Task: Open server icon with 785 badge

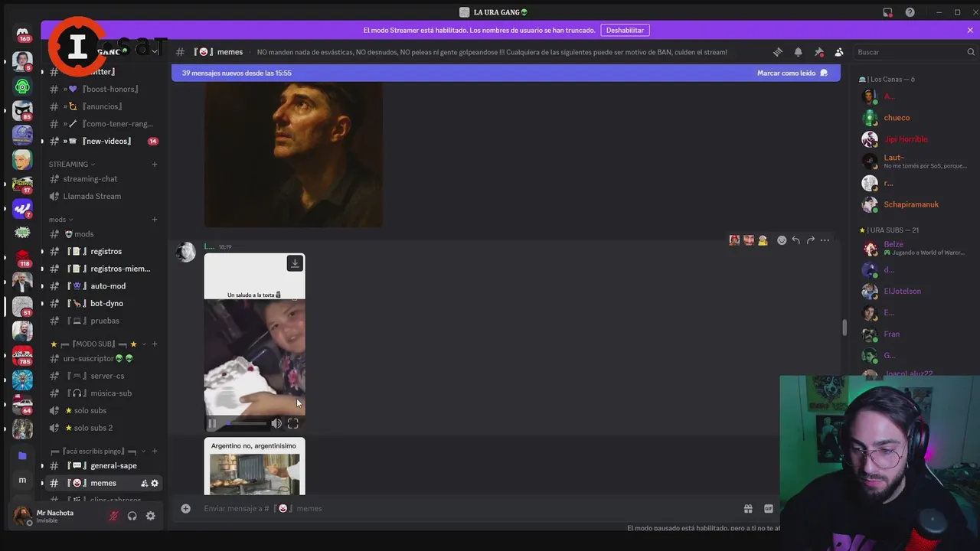Action: [22, 355]
